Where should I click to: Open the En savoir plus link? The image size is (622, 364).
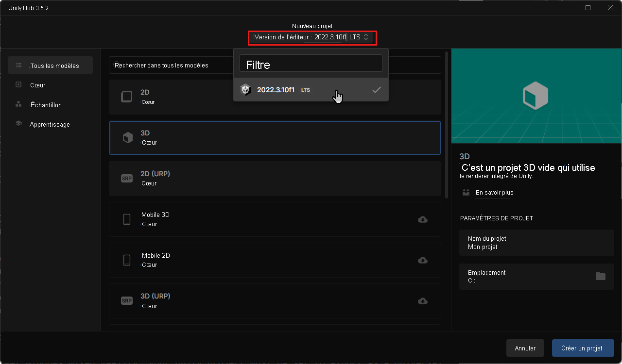495,193
